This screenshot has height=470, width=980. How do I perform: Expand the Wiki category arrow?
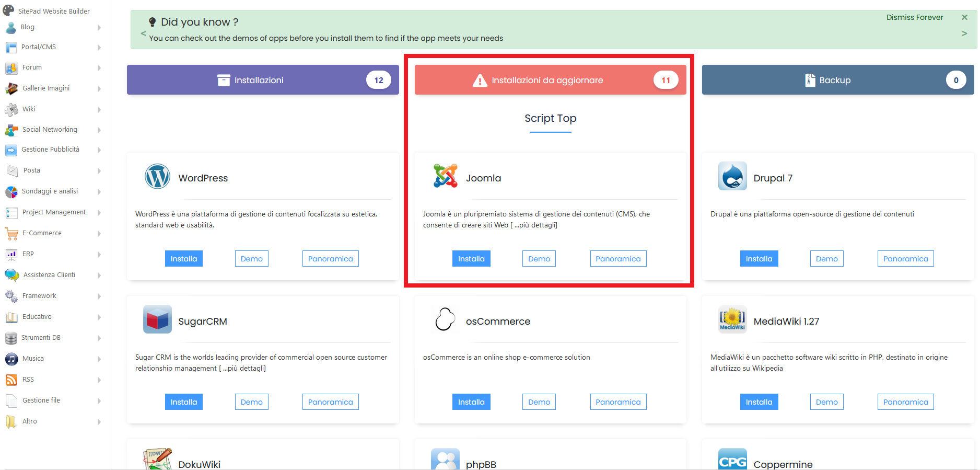click(99, 110)
